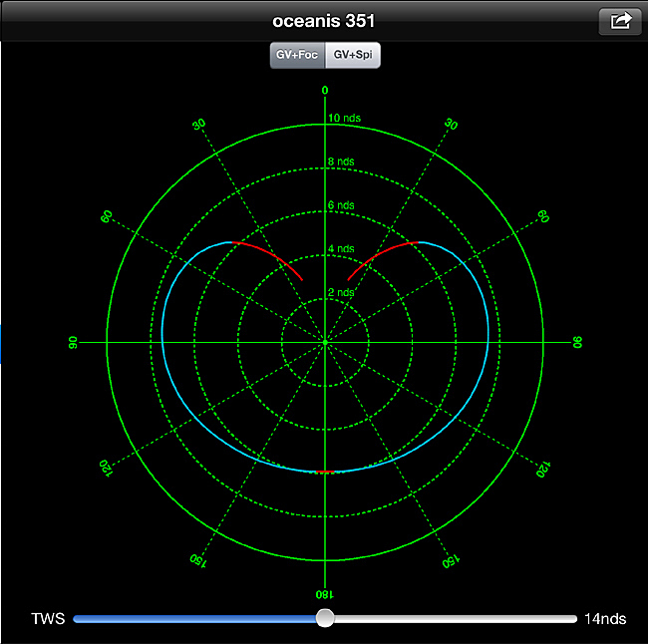Click the "8 nds" ring label
The height and width of the screenshot is (644, 648).
(x=341, y=161)
